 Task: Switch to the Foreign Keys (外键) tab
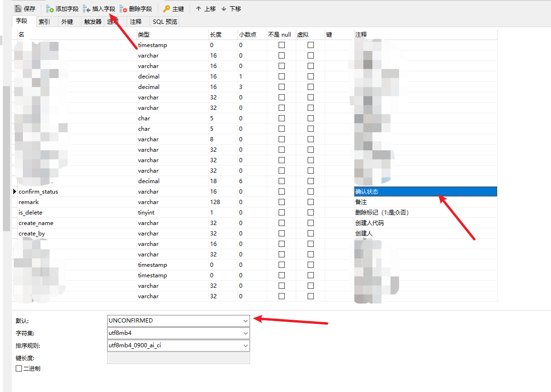[67, 21]
